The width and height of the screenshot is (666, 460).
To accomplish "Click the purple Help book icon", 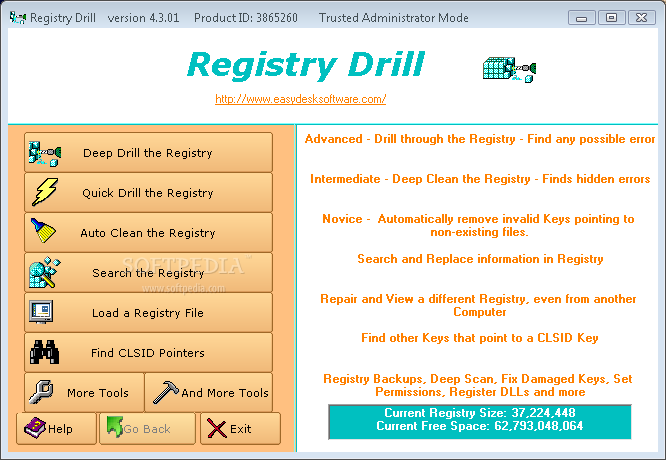I will click(x=35, y=427).
